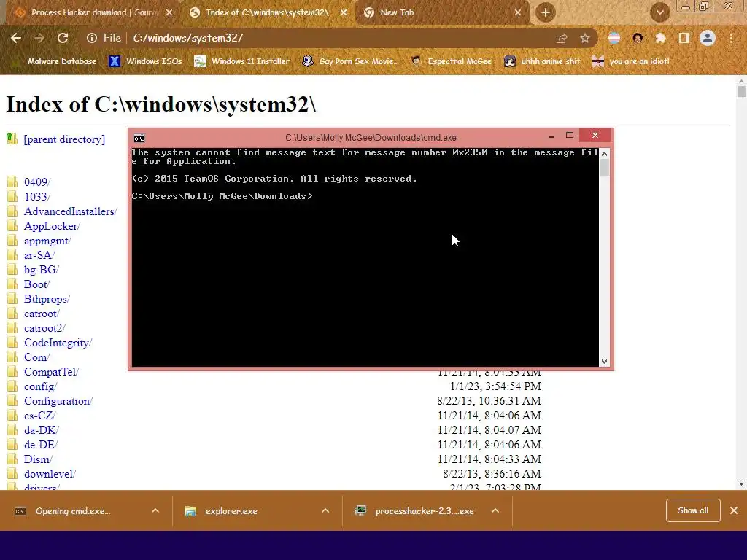The width and height of the screenshot is (747, 560).
Task: Open the Boot/ folder
Action: click(36, 284)
